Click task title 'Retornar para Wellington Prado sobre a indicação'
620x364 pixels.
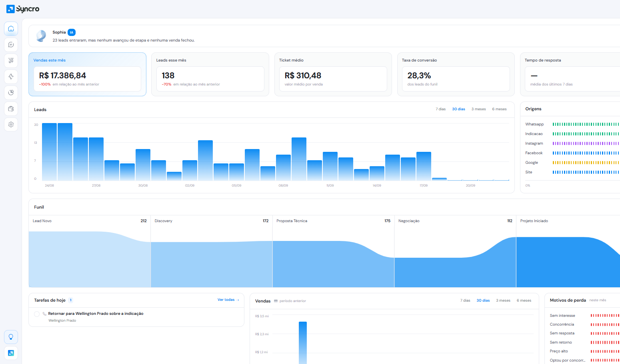96,314
